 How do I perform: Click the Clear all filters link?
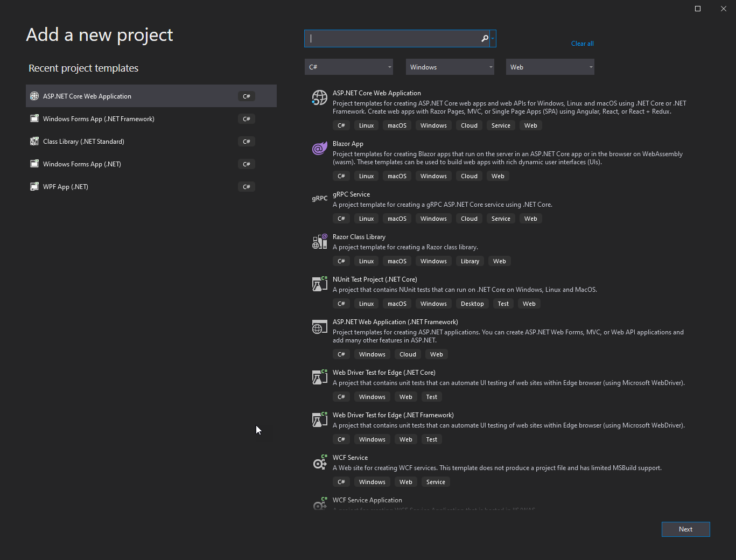(583, 44)
